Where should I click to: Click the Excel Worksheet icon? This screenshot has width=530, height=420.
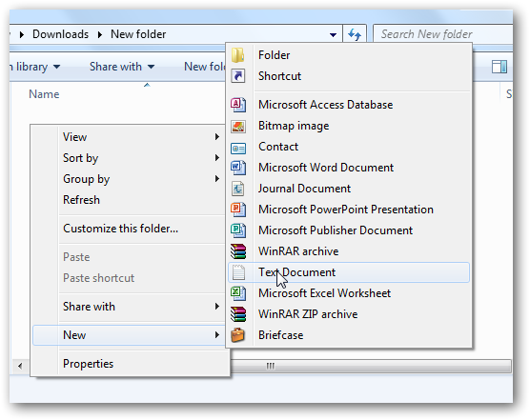(x=238, y=293)
